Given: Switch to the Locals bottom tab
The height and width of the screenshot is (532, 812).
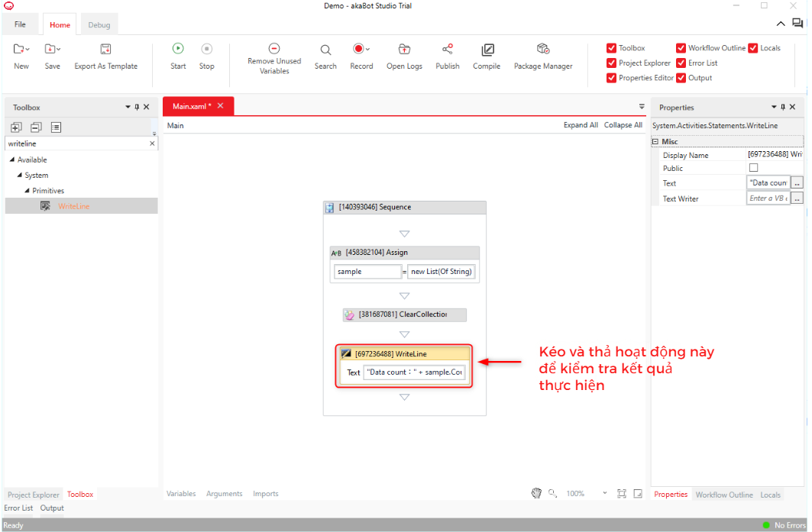Looking at the screenshot, I should coord(770,495).
